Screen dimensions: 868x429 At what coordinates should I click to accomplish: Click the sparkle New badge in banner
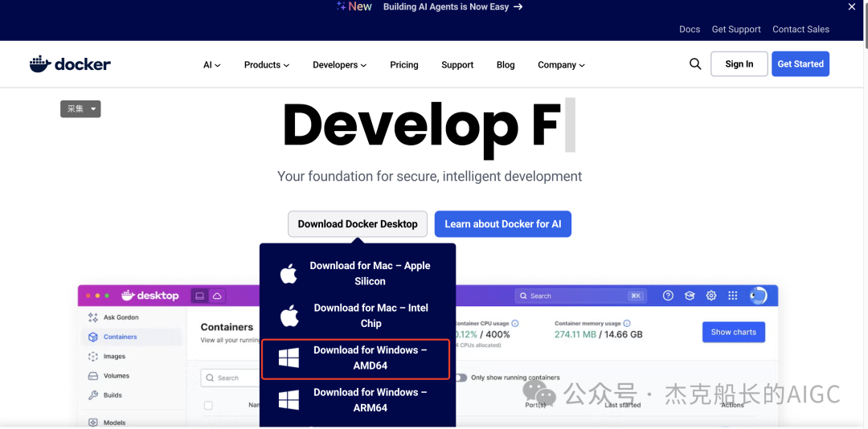354,6
